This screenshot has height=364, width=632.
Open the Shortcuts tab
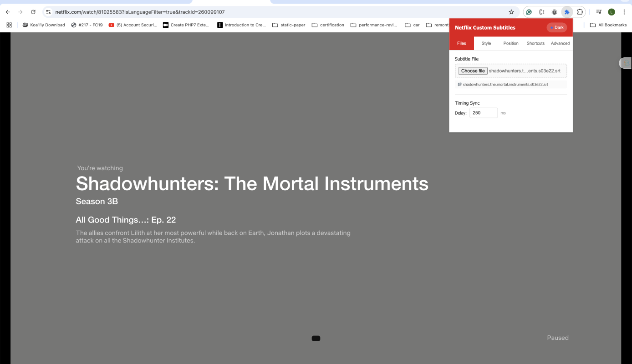tap(535, 43)
